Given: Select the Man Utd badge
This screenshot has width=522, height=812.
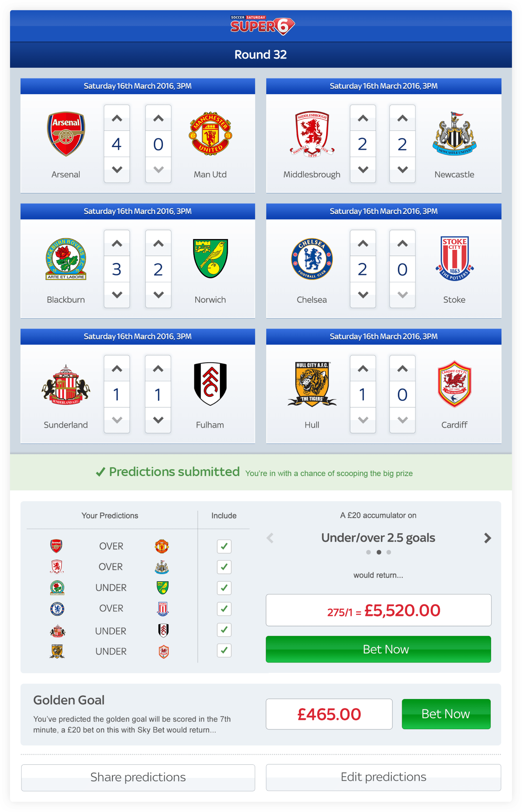Looking at the screenshot, I should (x=210, y=133).
